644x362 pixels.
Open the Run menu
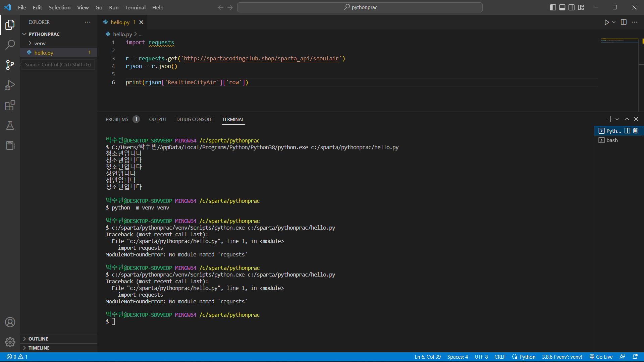(114, 7)
